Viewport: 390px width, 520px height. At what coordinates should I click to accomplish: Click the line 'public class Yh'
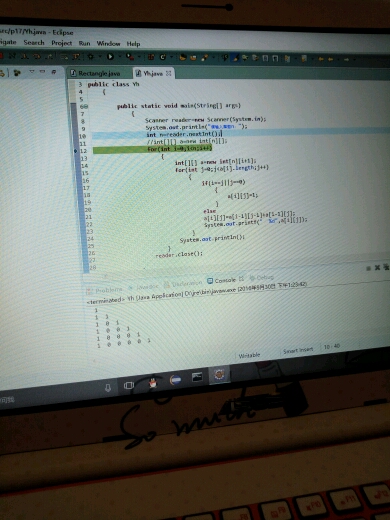[113, 84]
